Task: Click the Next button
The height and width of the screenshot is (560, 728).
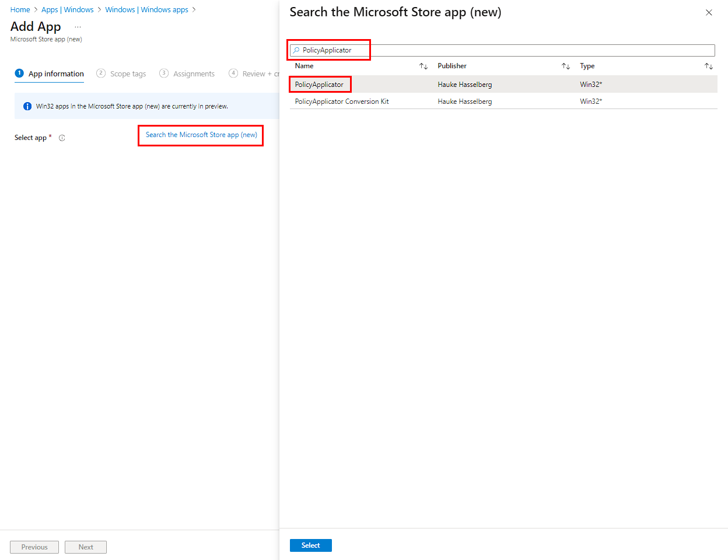Action: pyautogui.click(x=86, y=547)
